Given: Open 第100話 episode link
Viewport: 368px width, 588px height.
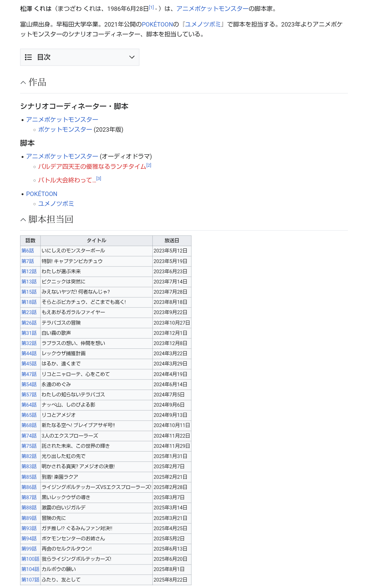Looking at the screenshot, I should coord(30,559).
